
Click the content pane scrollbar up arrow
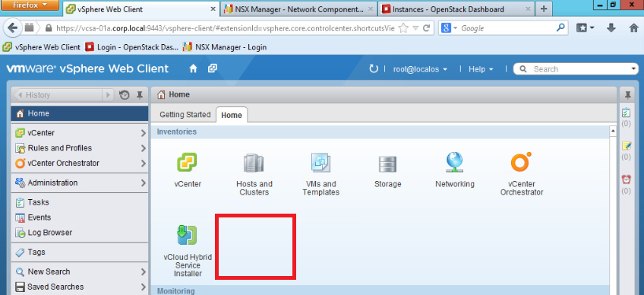613,132
